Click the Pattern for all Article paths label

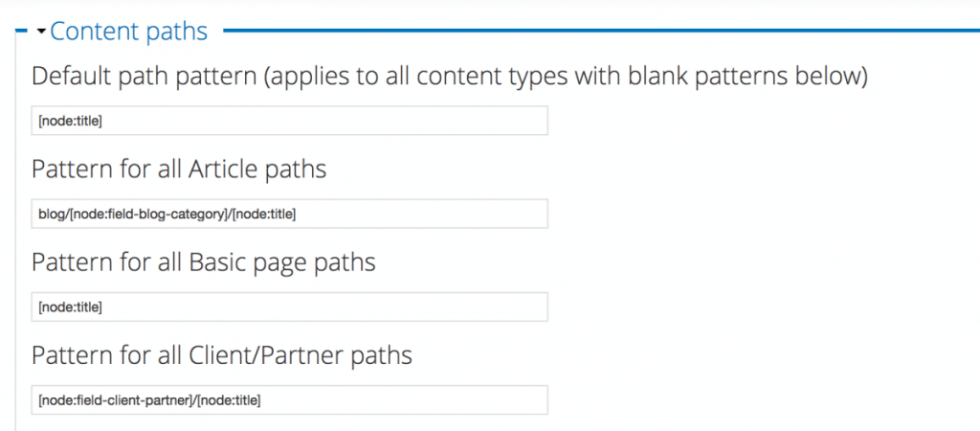179,169
